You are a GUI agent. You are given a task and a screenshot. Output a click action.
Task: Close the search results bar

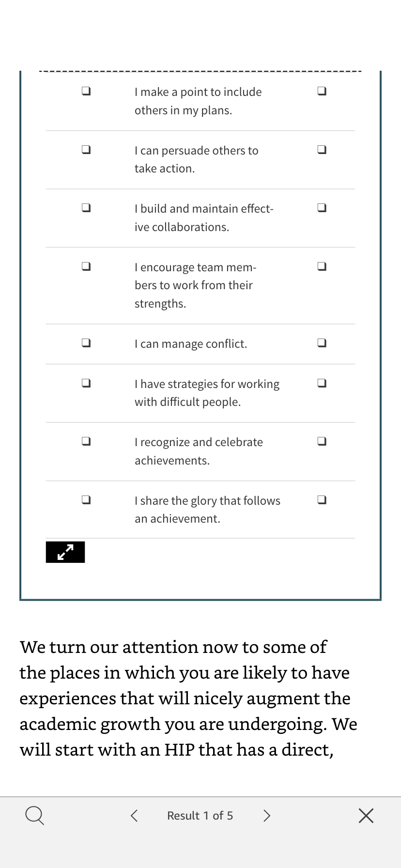point(366,816)
